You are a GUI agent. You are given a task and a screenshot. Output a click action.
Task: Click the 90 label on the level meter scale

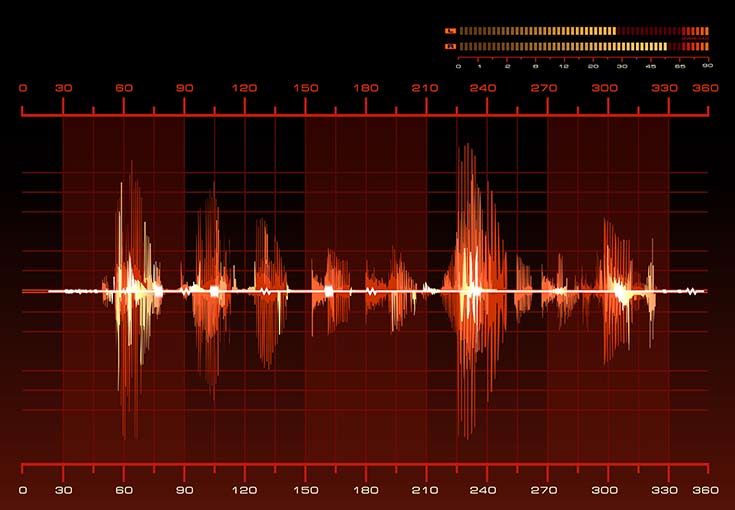coord(708,66)
